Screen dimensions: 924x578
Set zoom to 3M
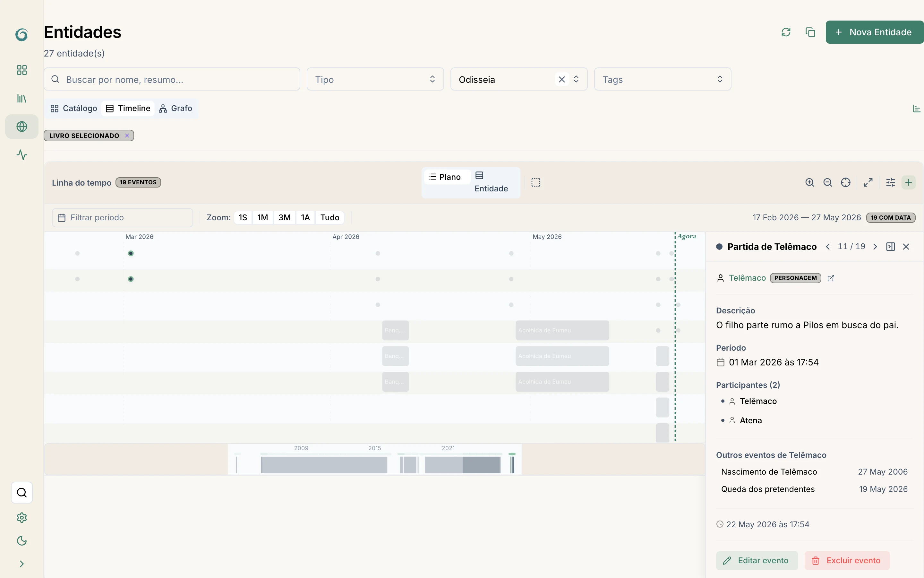(x=285, y=217)
